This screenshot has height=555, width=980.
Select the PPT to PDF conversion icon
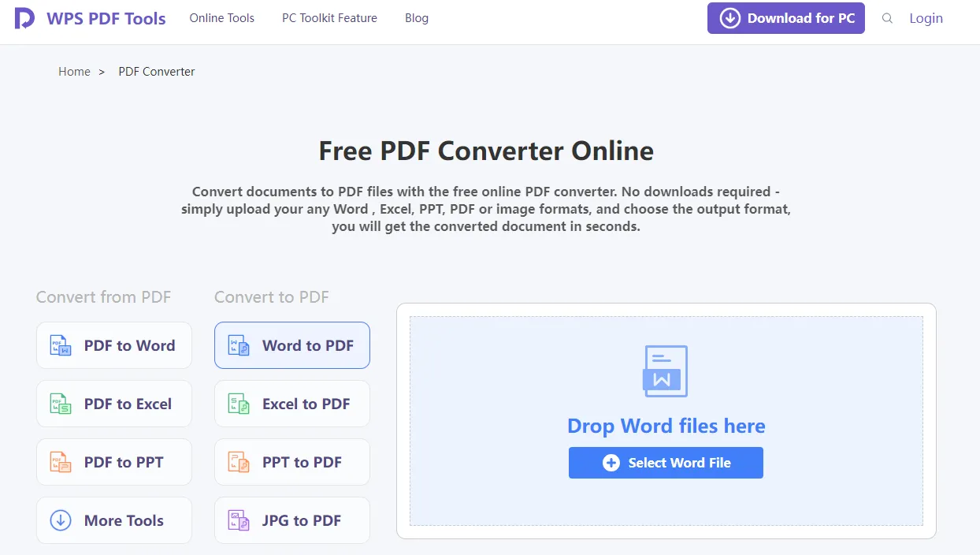[x=237, y=462]
